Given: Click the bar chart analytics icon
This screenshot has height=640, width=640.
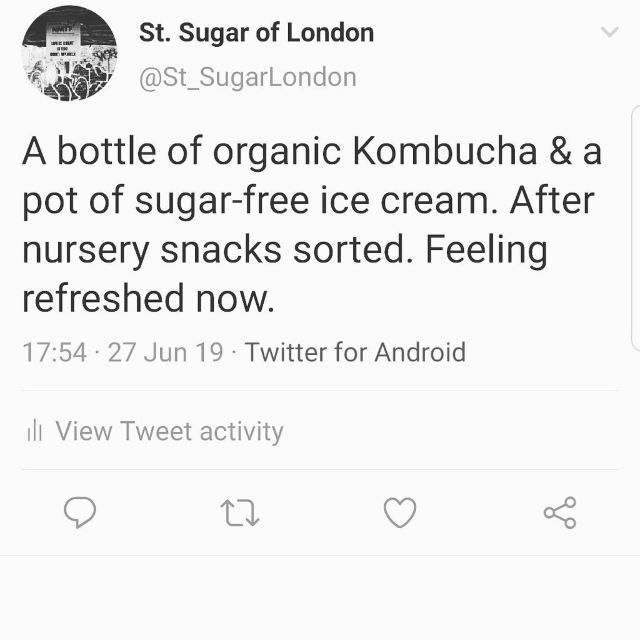Looking at the screenshot, I should tap(35, 431).
